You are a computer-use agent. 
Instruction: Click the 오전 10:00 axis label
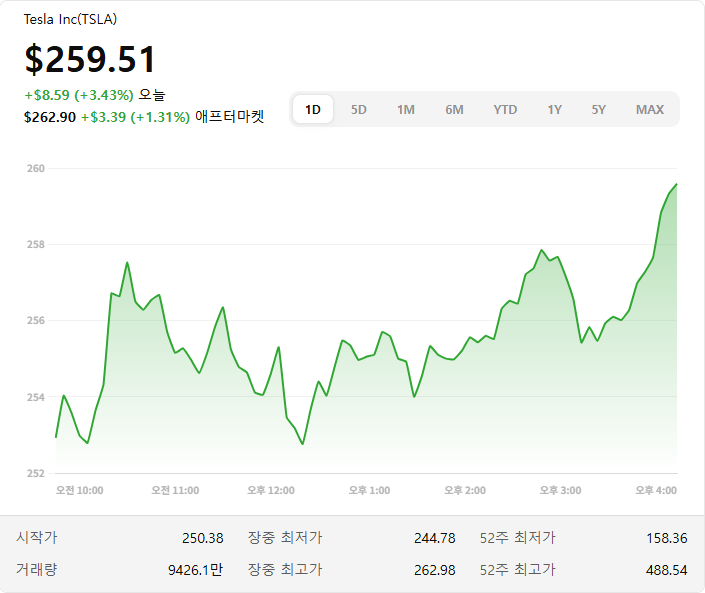click(80, 490)
